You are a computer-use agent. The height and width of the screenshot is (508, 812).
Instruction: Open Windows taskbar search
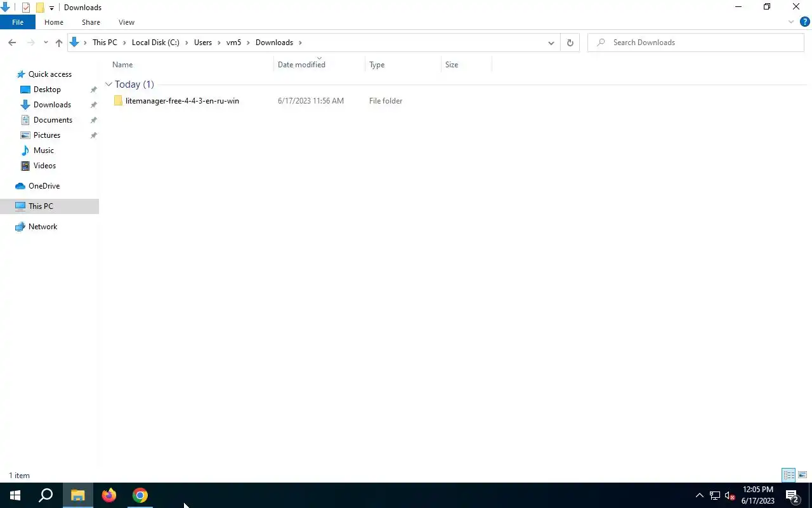[x=46, y=495]
